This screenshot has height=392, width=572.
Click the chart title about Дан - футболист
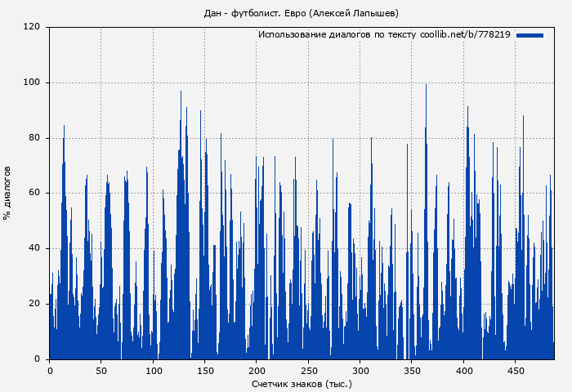[302, 13]
